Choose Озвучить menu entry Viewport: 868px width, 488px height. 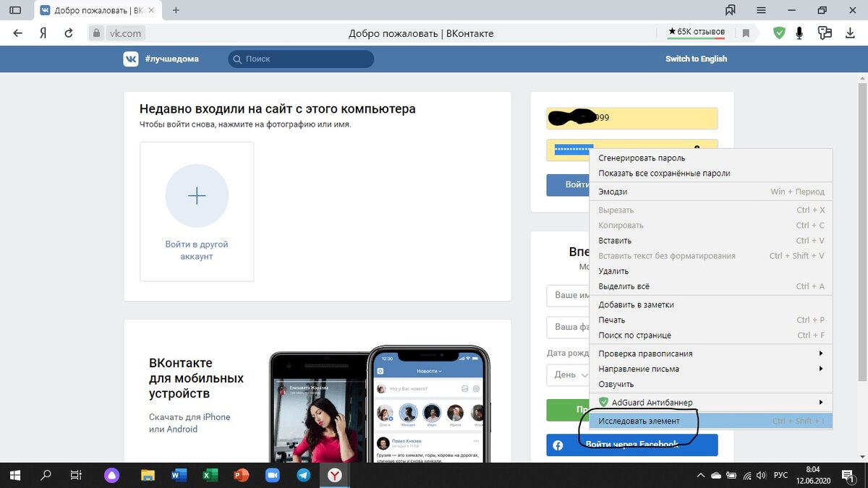coord(711,384)
